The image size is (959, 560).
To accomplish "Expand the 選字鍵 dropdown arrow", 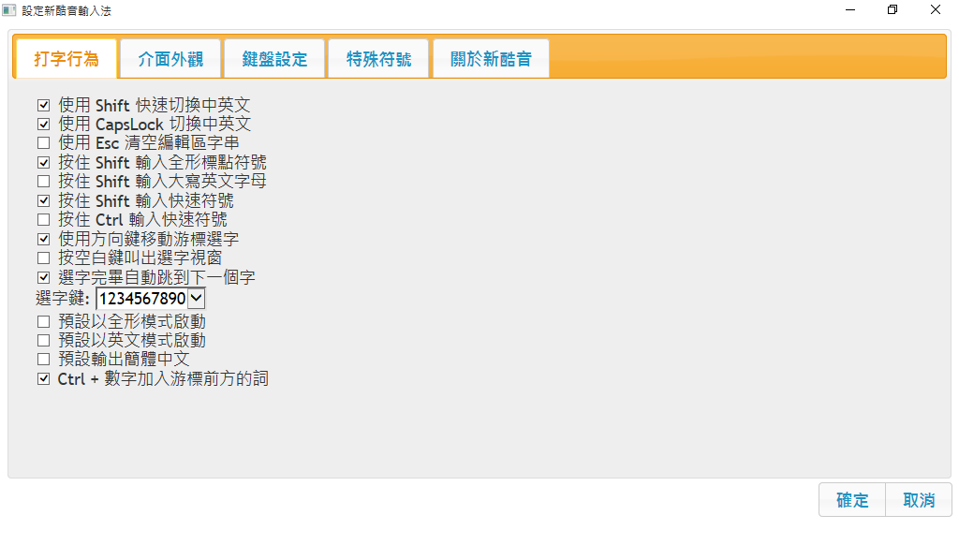I will point(196,299).
